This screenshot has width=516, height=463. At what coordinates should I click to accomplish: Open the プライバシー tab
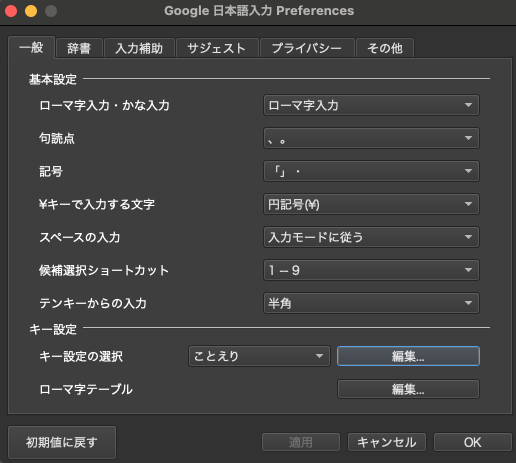(x=307, y=48)
